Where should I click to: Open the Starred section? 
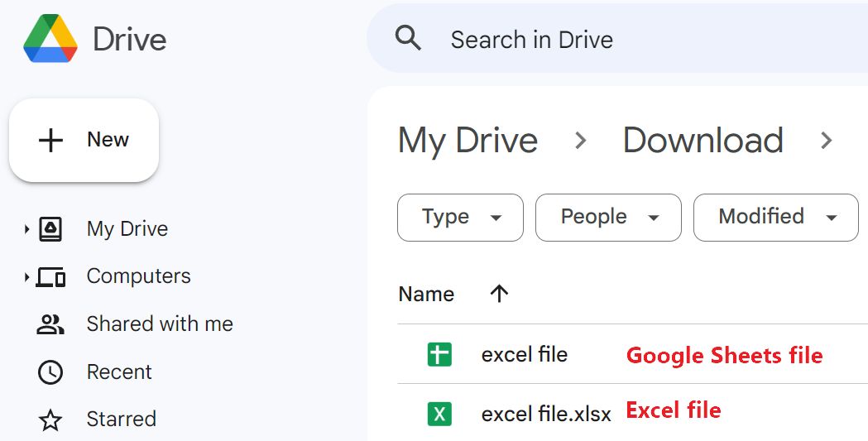pos(122,419)
